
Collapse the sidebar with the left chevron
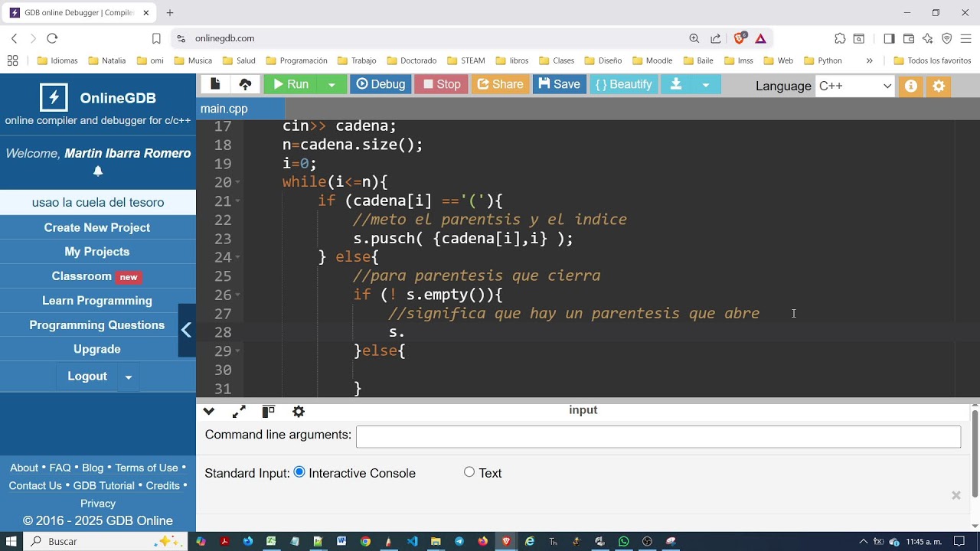[186, 330]
